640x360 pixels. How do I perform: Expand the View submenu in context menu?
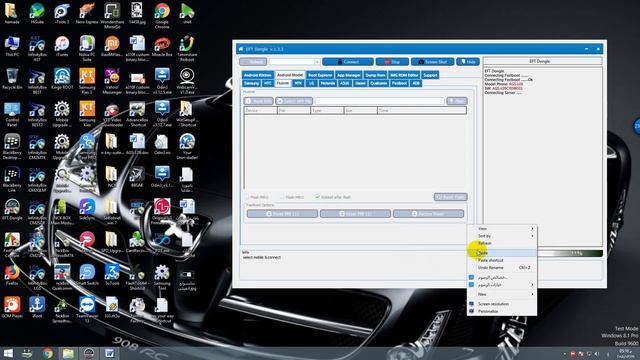[x=502, y=229]
